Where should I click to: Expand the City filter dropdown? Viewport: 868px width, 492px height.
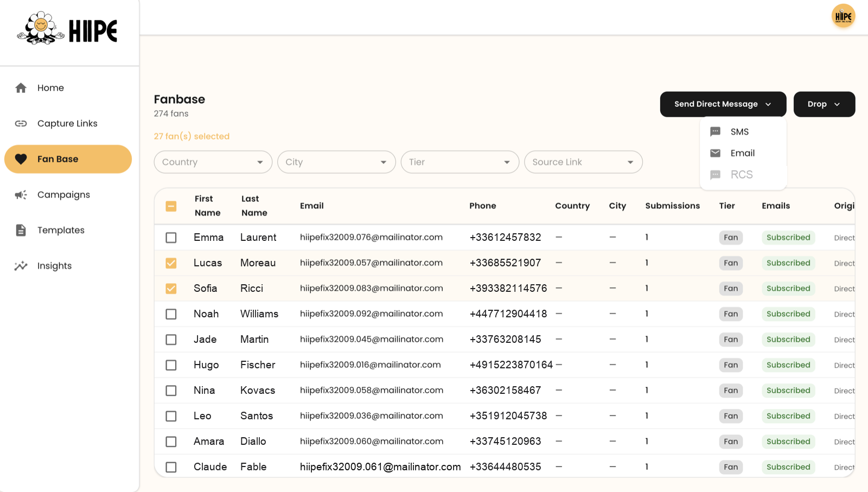(336, 162)
